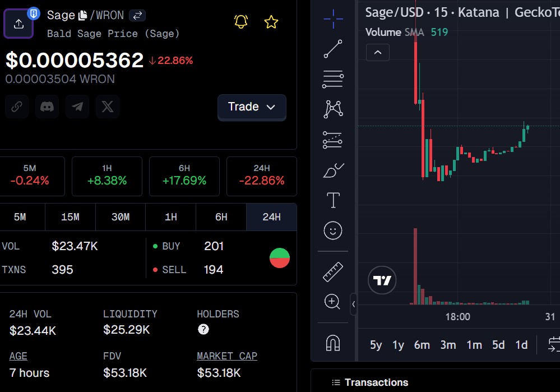Click the 0.00003504 WRON price text
The height and width of the screenshot is (392, 560).
(x=60, y=79)
